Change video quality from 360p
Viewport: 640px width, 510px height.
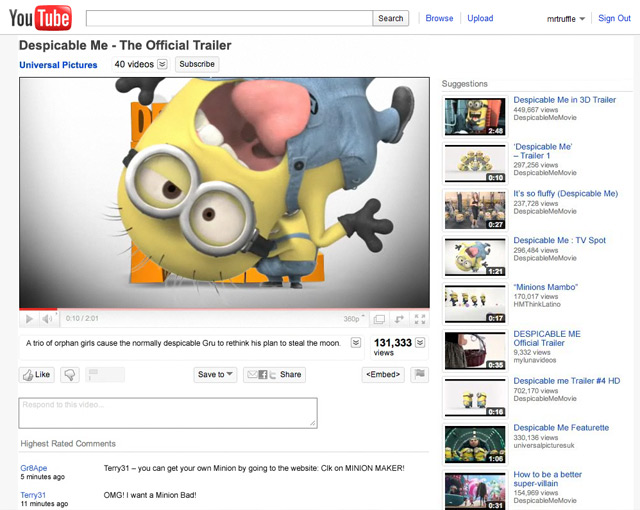coord(353,319)
